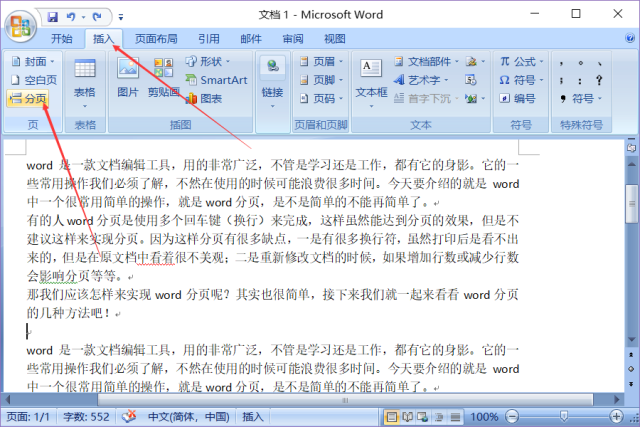Viewport: 640px width, 427px height.
Task: Switch to Draft view
Action: (455, 417)
